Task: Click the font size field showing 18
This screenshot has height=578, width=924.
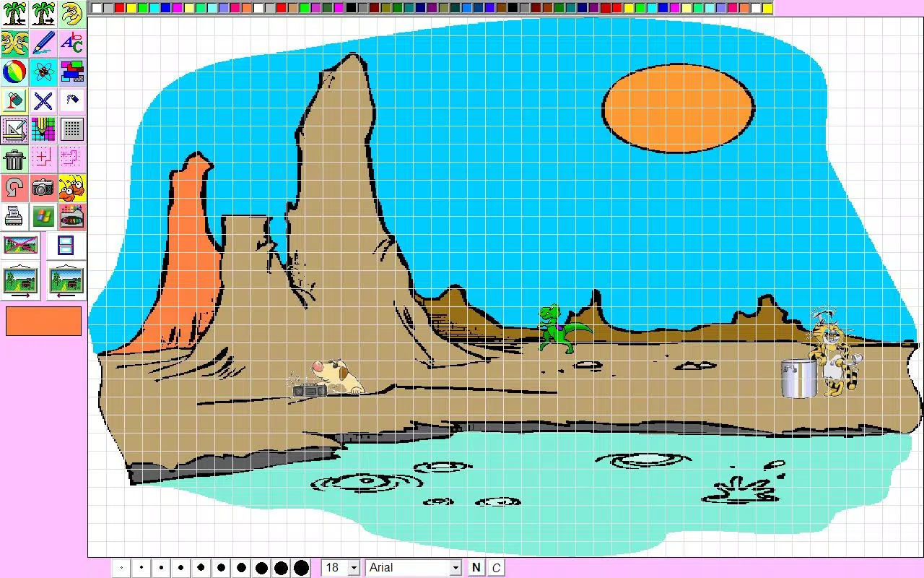Action: [334, 568]
